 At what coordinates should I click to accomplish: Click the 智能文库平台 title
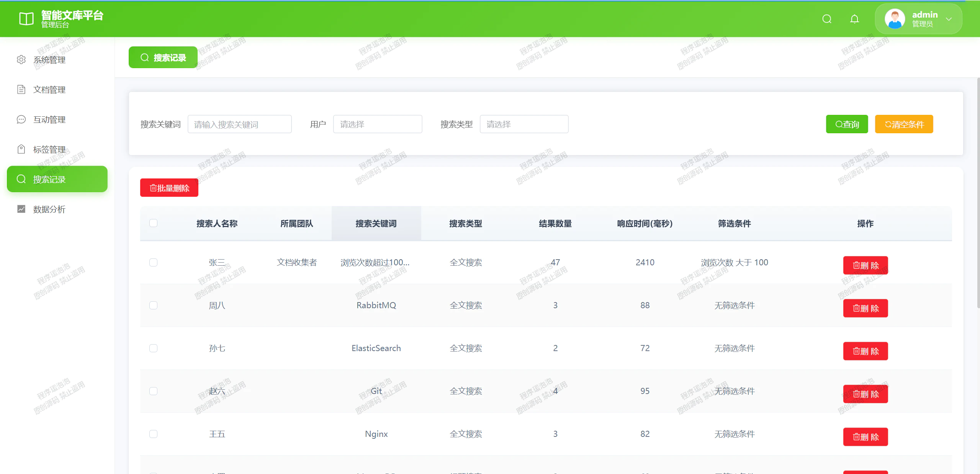[x=72, y=15]
